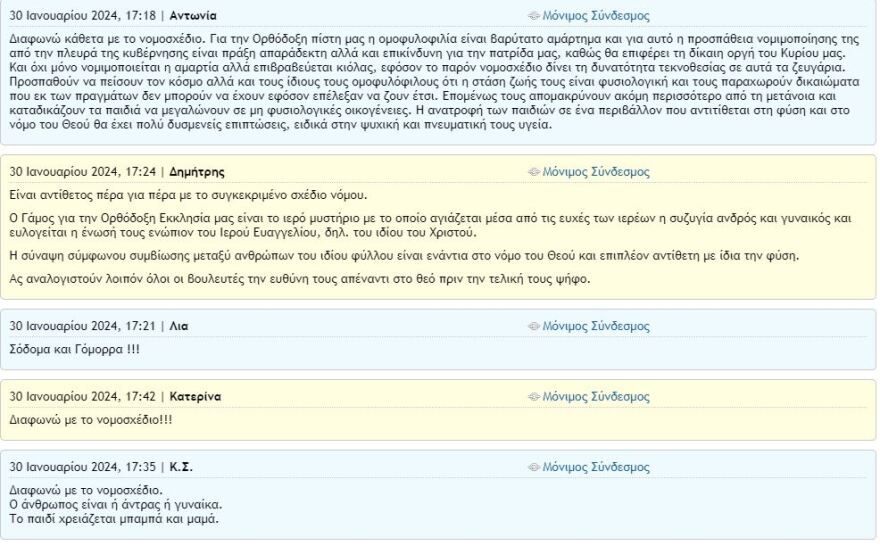Viewport: 880px width, 546px height.
Task: Click the permalink icon in Αντωνία's comment
Action: 534,16
